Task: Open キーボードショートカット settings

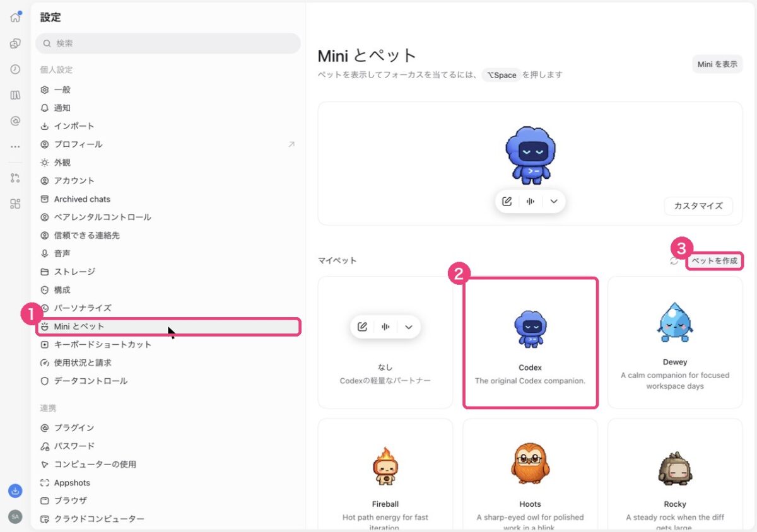Action: click(x=168, y=345)
